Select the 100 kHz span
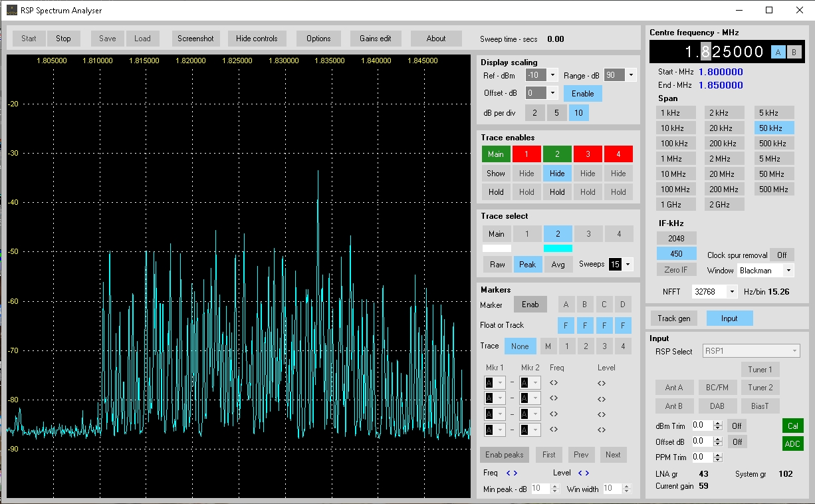The height and width of the screenshot is (504, 815). pyautogui.click(x=674, y=144)
